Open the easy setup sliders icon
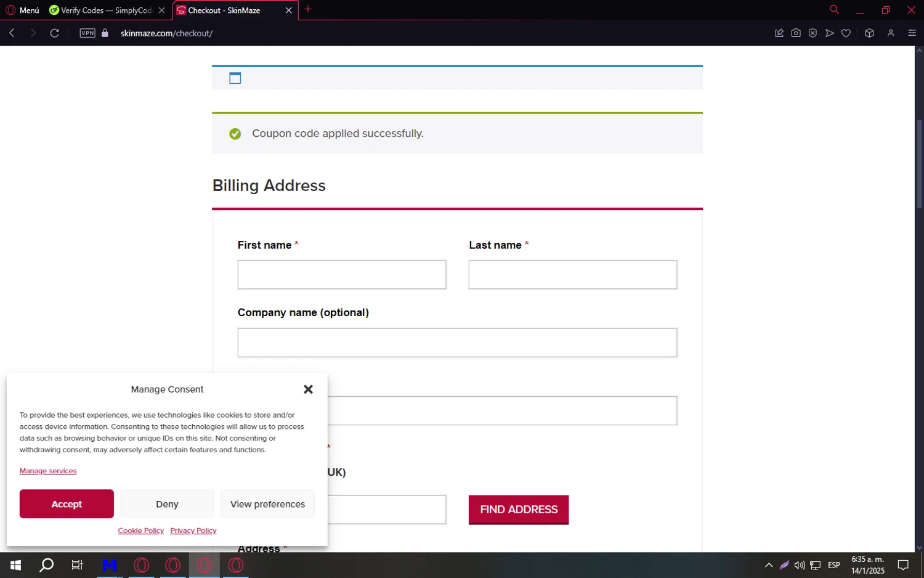The width and height of the screenshot is (924, 578). [x=912, y=33]
